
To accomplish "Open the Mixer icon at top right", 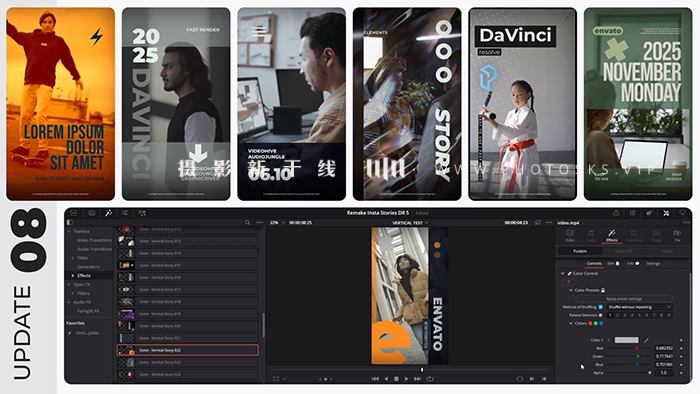I will 633,213.
